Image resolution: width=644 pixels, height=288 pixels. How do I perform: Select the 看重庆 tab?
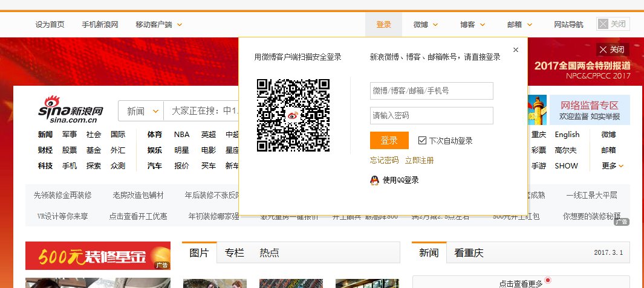(469, 253)
